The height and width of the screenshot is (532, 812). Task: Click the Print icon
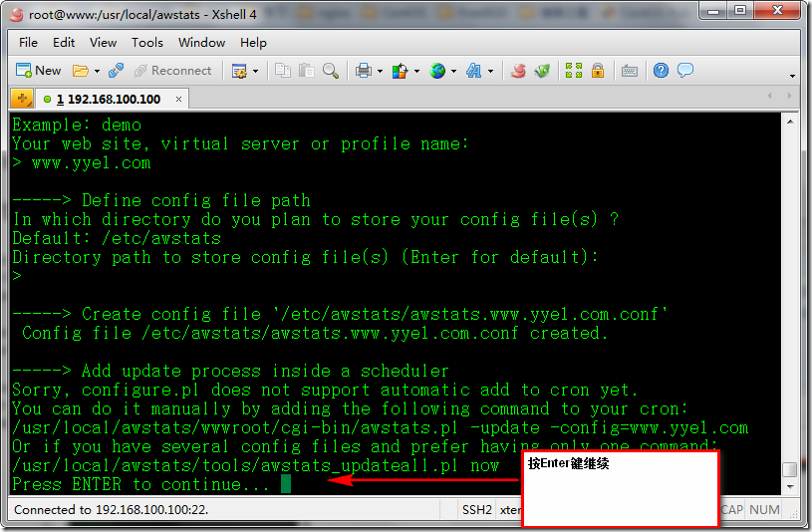coord(364,71)
